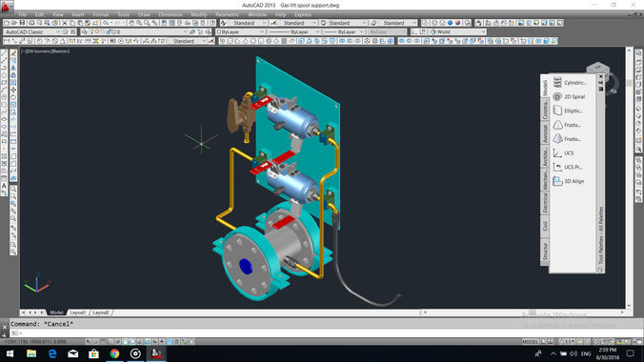Open the Mechanical tab of the tool palette
Screen dimensions: 644x362
[545, 179]
